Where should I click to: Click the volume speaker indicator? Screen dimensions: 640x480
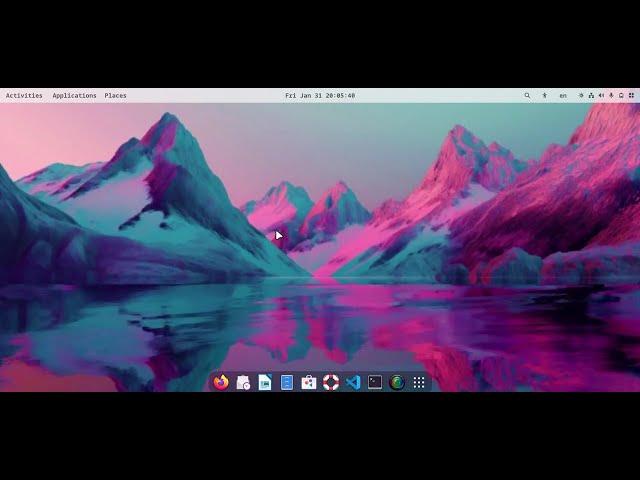[x=601, y=96]
